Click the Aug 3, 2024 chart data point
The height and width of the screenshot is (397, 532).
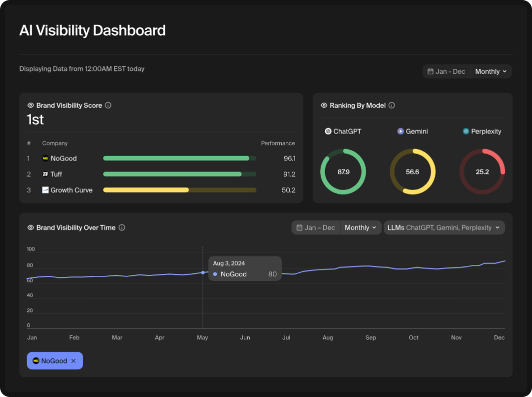[x=203, y=272]
